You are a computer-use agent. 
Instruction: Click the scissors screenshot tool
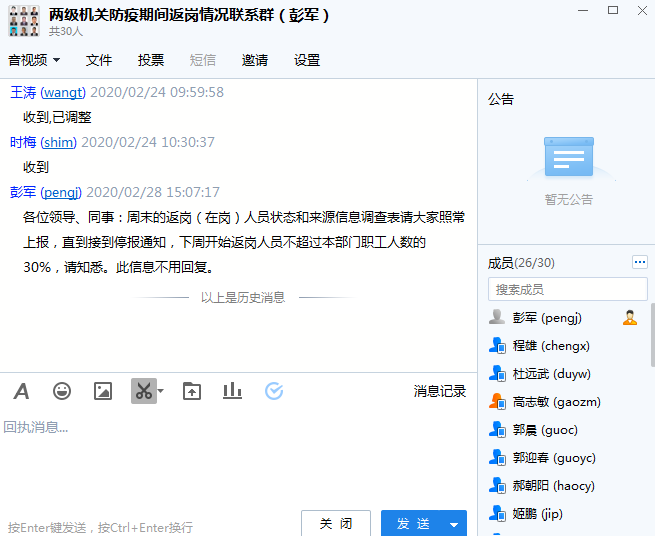click(x=142, y=391)
